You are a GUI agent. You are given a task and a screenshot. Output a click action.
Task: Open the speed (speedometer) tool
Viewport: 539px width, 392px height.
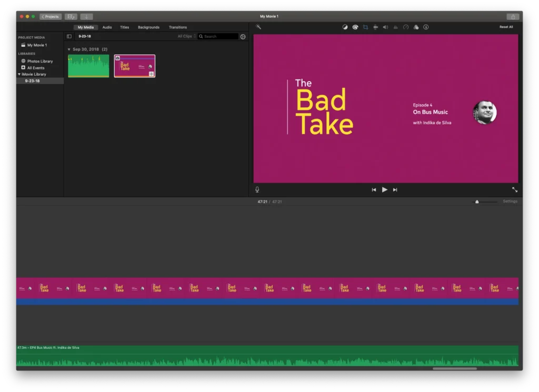point(406,27)
